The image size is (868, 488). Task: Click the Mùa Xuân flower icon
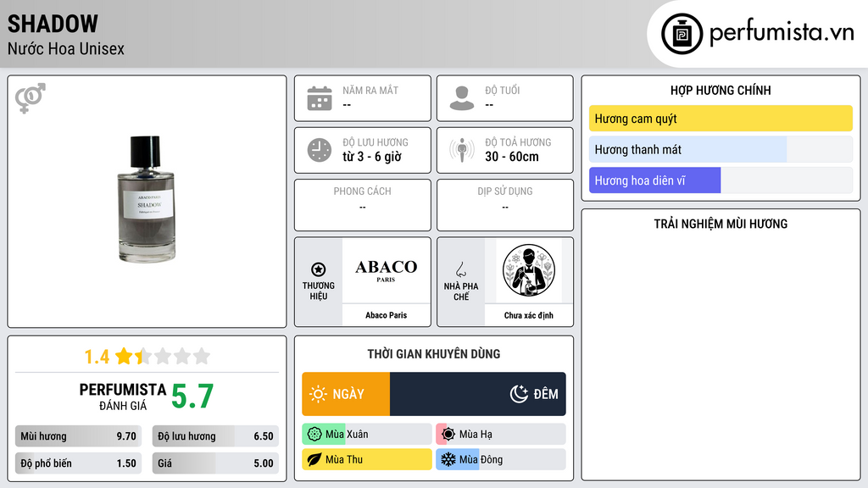point(314,435)
